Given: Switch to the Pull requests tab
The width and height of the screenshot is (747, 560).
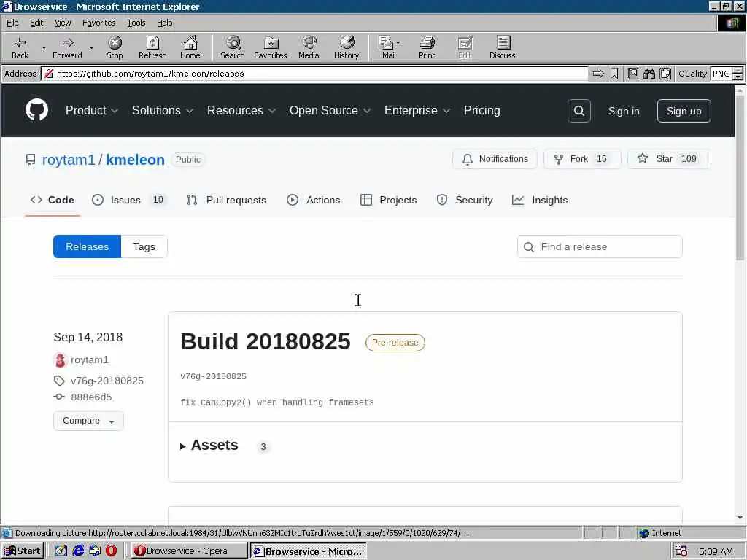Looking at the screenshot, I should click(x=226, y=200).
